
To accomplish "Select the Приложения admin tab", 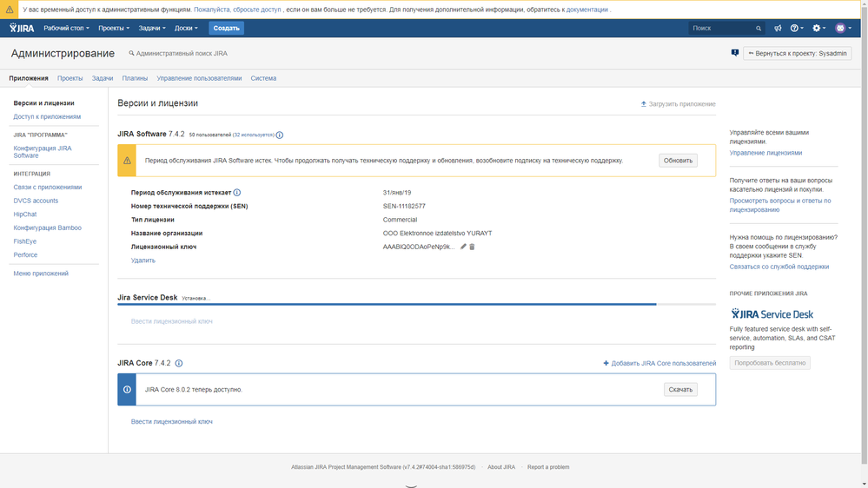I will tap(28, 78).
